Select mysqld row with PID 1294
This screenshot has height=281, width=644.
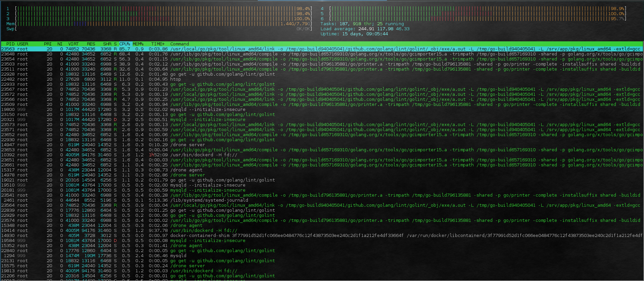click(322, 256)
